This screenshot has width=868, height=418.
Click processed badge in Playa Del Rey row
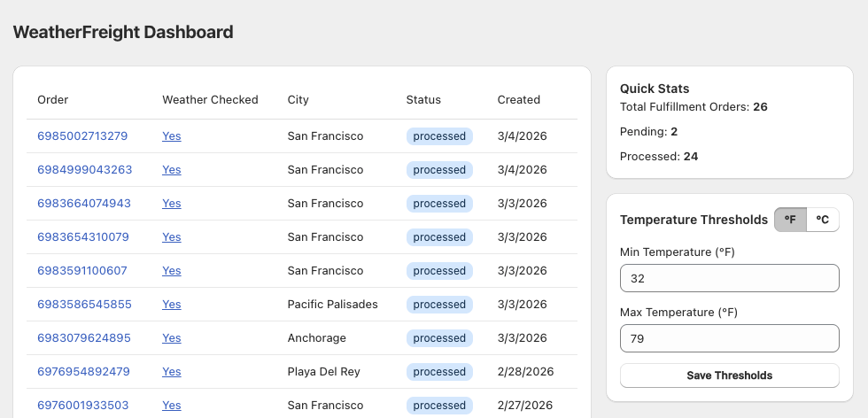[439, 371]
